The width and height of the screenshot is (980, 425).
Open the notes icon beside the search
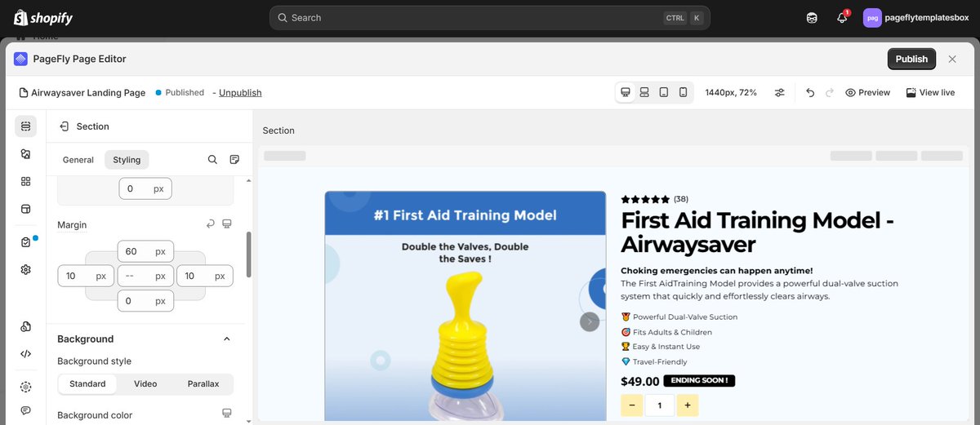tap(234, 160)
